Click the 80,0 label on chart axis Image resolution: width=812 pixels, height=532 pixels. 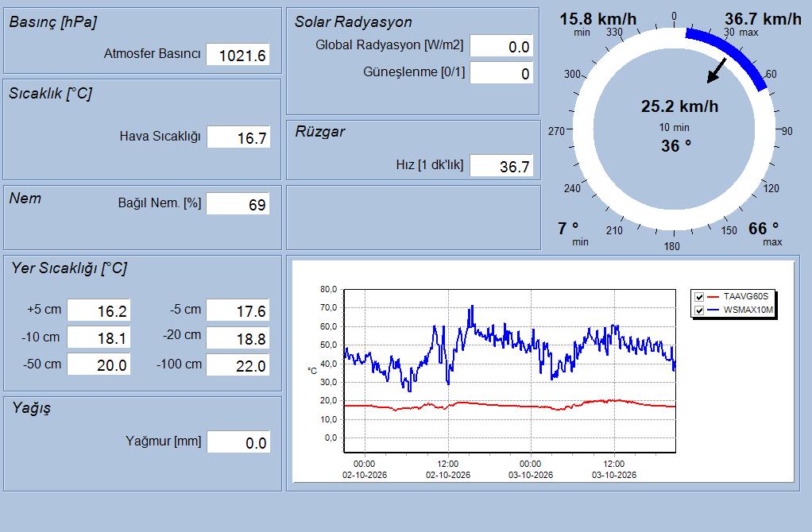pos(328,289)
